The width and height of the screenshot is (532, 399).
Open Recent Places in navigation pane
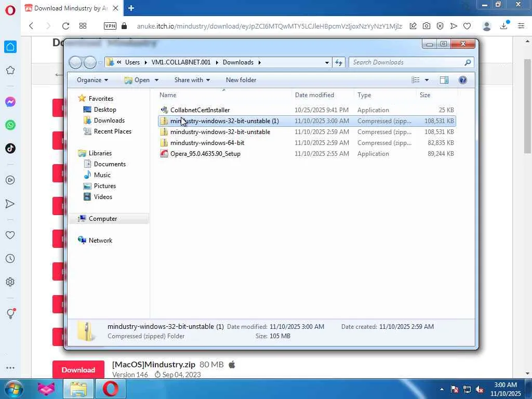[112, 131]
